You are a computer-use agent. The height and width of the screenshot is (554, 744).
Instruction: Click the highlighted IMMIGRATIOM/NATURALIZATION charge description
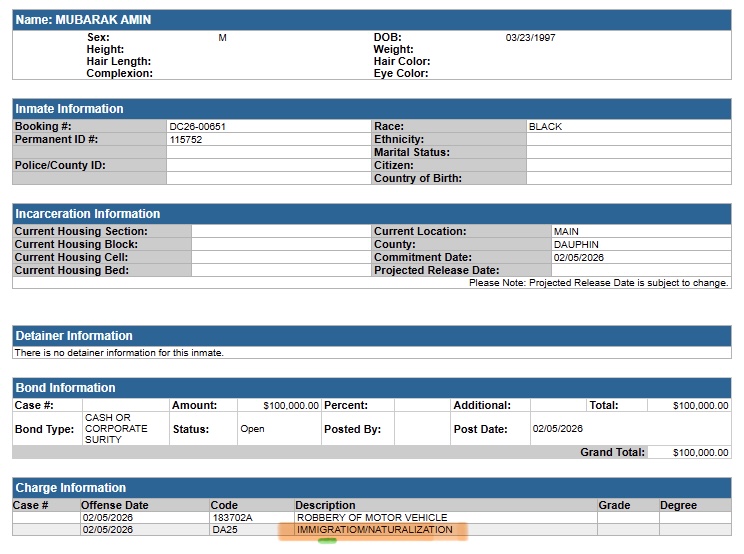click(374, 530)
